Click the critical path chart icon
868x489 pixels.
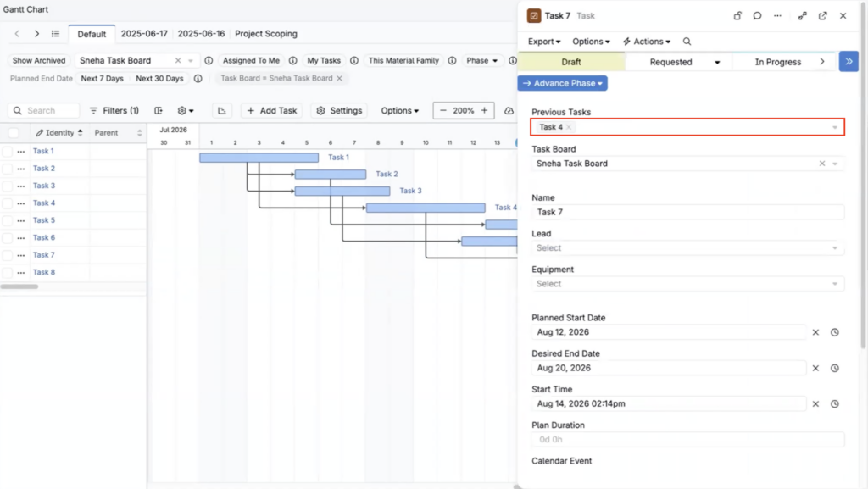222,111
